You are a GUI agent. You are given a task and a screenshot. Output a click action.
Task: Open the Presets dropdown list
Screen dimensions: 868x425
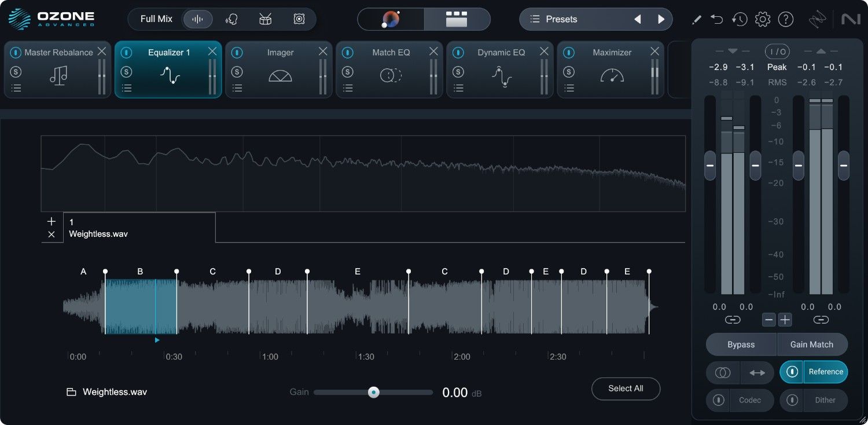[x=561, y=19]
